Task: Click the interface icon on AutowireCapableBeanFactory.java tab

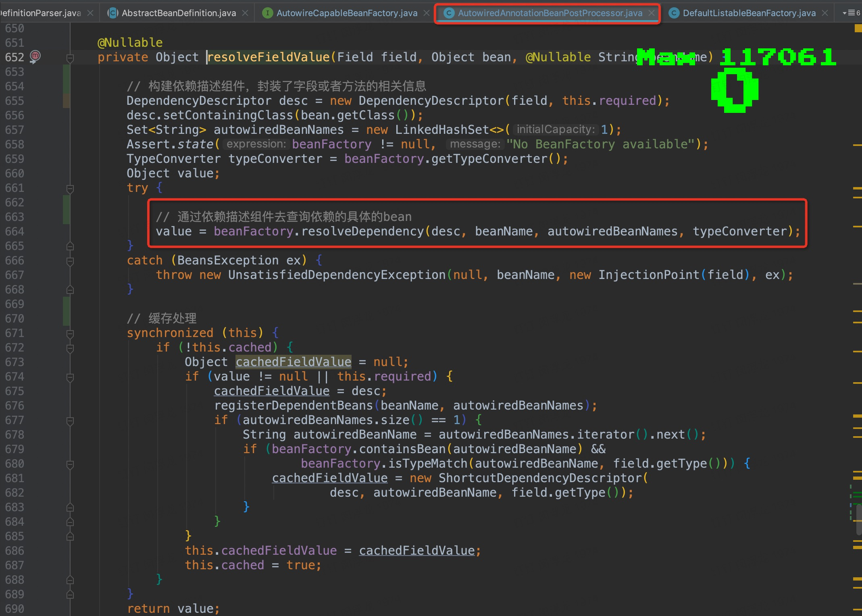Action: click(x=267, y=13)
